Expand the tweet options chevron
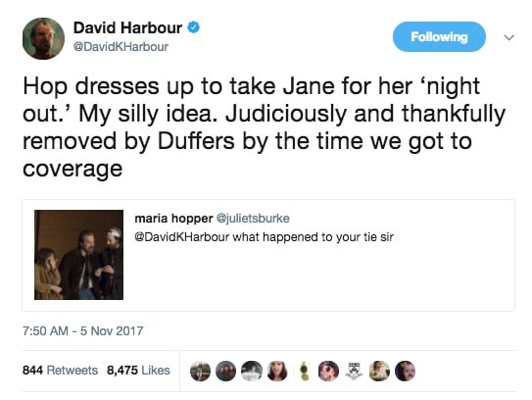The image size is (532, 400). coord(508,37)
